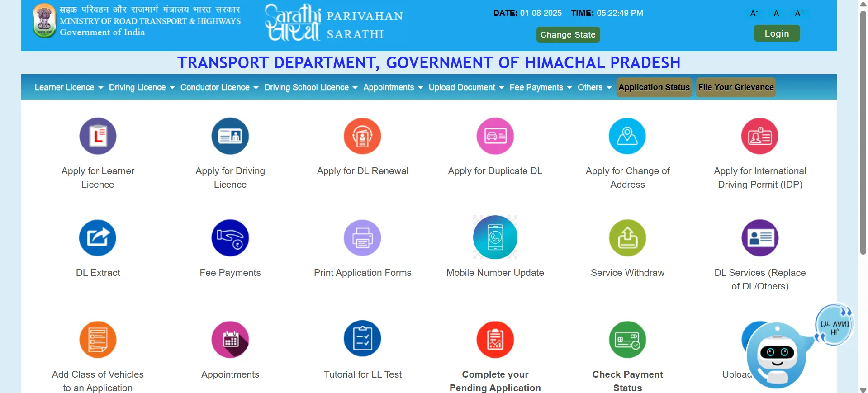Click the green Login button
This screenshot has width=868, height=393.
(x=777, y=33)
